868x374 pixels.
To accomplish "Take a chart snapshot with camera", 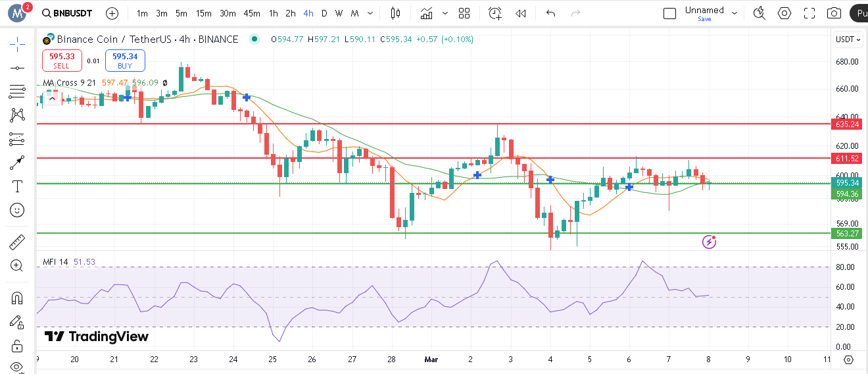I will click(x=834, y=13).
